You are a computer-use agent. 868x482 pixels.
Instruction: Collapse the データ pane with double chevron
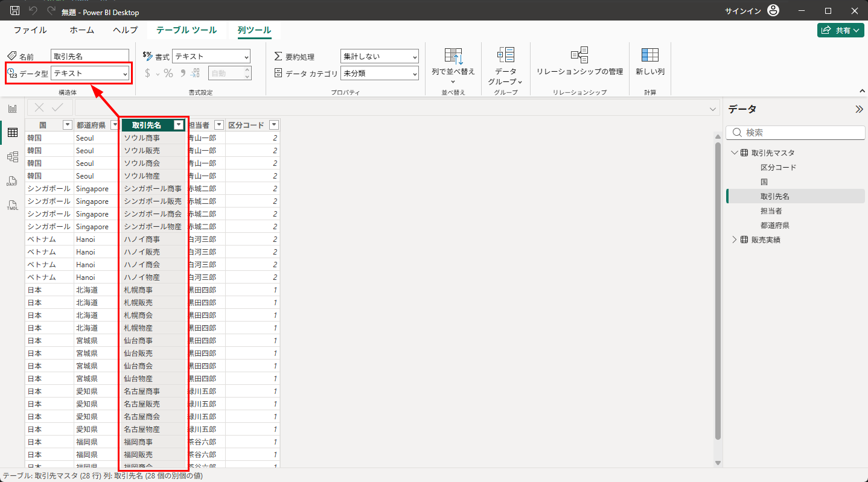point(859,109)
